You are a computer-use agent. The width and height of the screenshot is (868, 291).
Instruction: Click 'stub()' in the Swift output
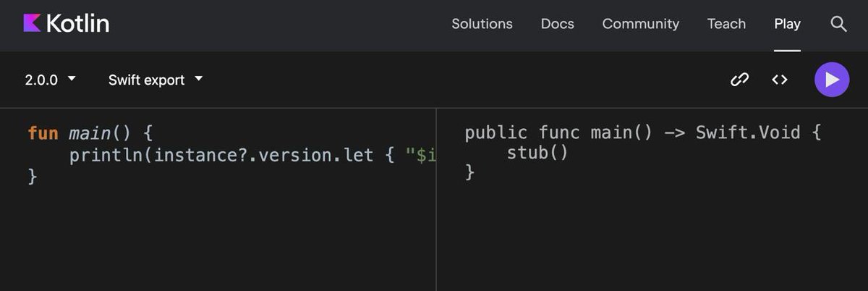[x=537, y=153]
